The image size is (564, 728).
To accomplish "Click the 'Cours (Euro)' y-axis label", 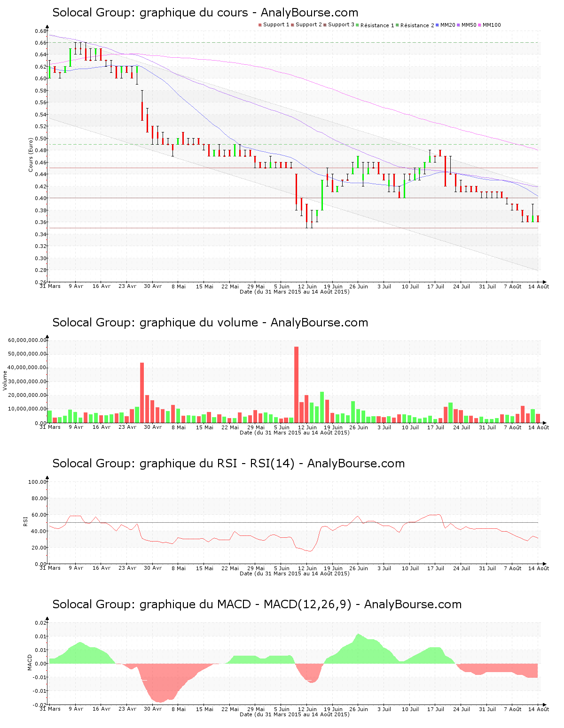I will (31, 155).
